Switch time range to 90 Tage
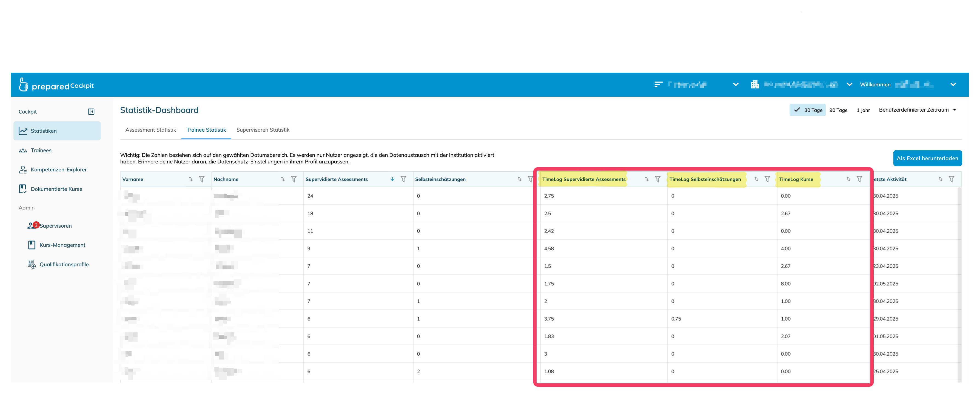 [x=838, y=110]
